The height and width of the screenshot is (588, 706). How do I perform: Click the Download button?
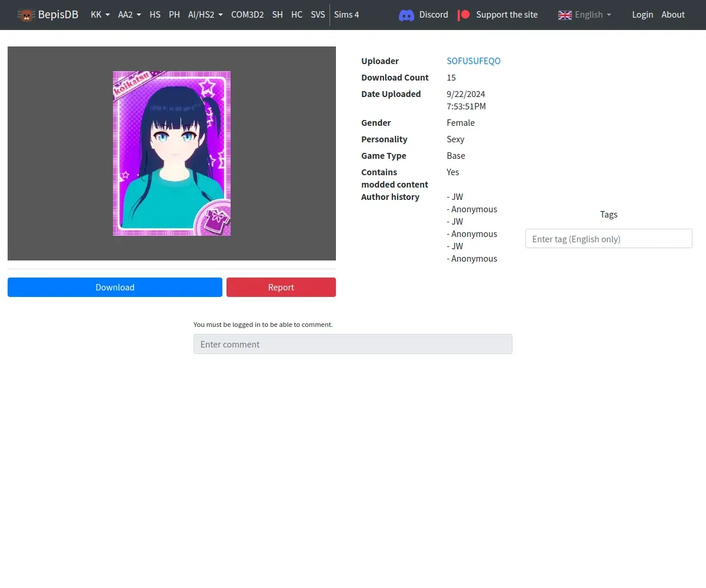point(115,287)
